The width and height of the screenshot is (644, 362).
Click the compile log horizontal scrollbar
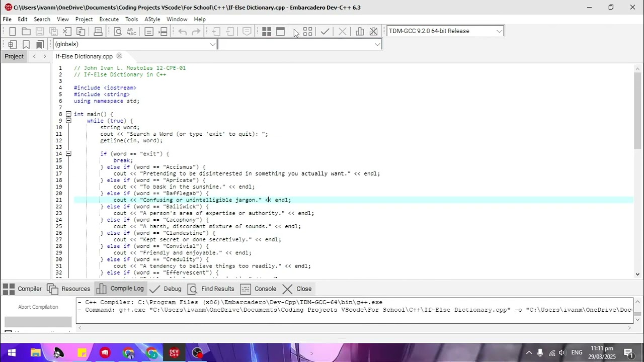click(356, 328)
